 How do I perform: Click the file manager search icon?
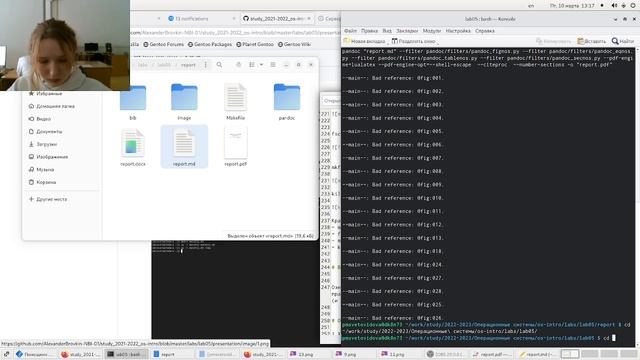219,65
